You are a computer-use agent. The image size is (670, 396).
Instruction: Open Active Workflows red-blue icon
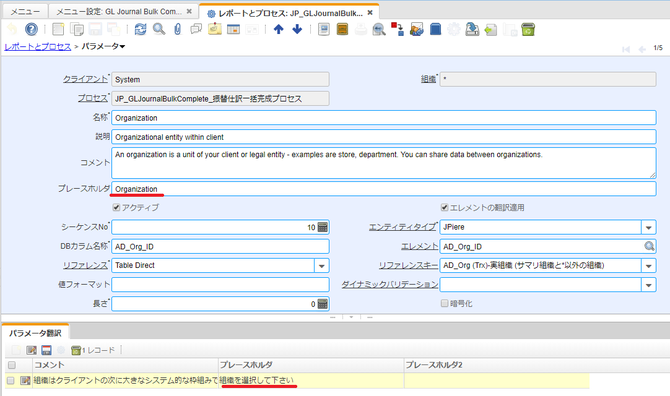(397, 29)
